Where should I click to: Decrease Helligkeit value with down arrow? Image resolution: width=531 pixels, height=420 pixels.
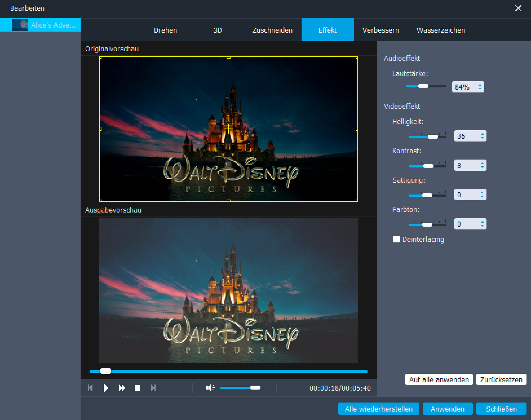click(482, 138)
